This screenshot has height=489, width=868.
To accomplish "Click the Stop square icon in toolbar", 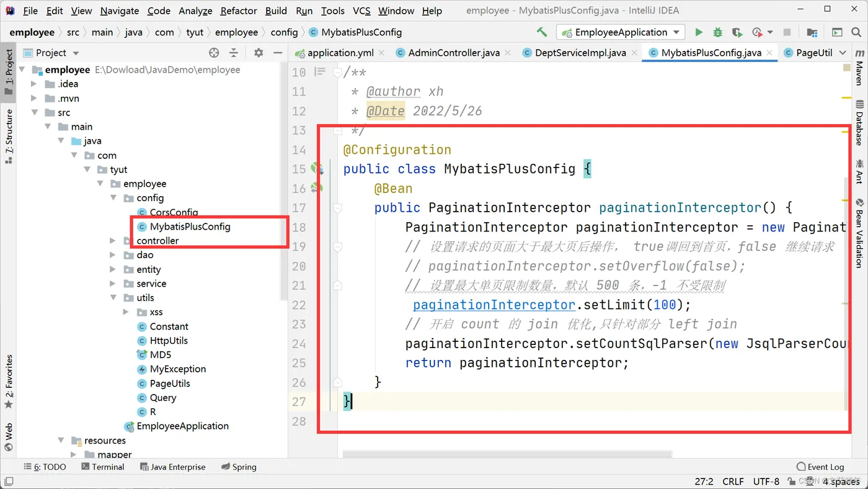I will tap(787, 32).
